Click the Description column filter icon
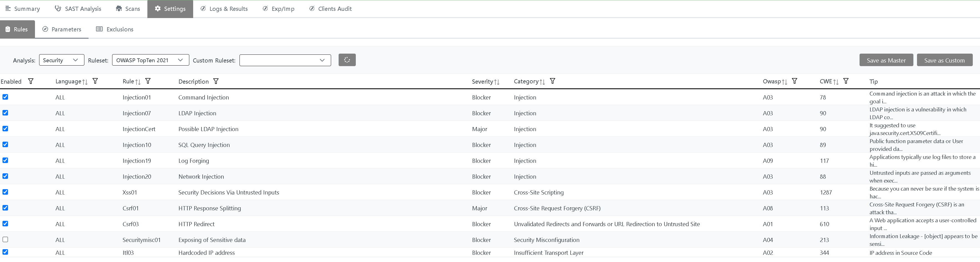Viewport: 980px width, 262px height. 216,81
